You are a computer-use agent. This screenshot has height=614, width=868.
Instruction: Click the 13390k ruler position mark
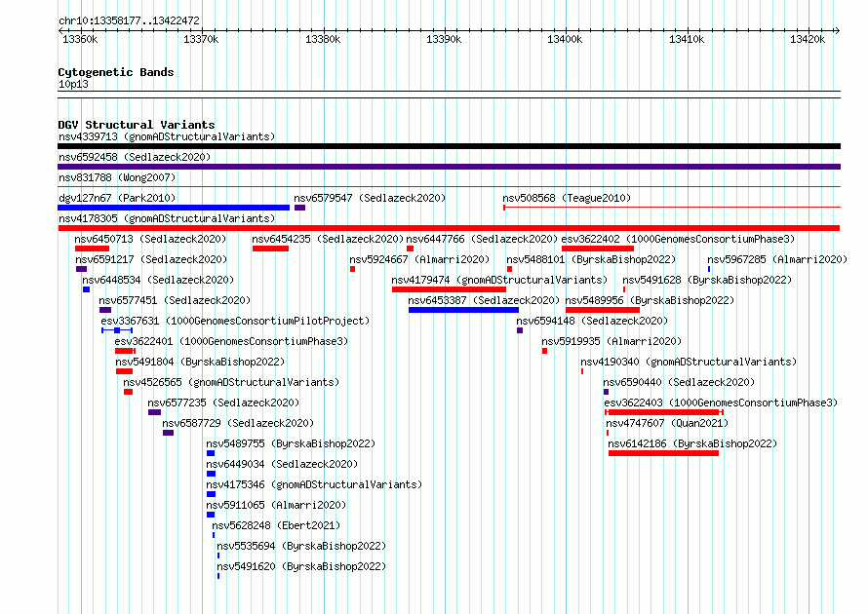pos(444,39)
